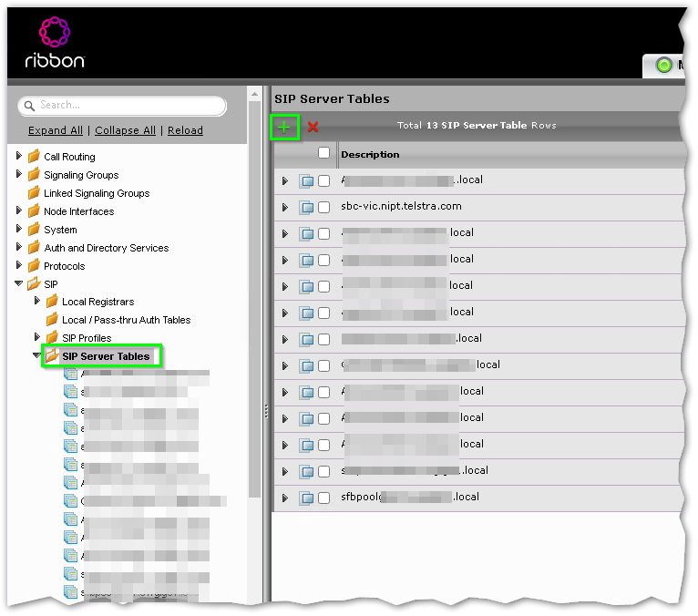
Task: Select Local / Pass-thru Auth Tables
Action: coord(126,320)
